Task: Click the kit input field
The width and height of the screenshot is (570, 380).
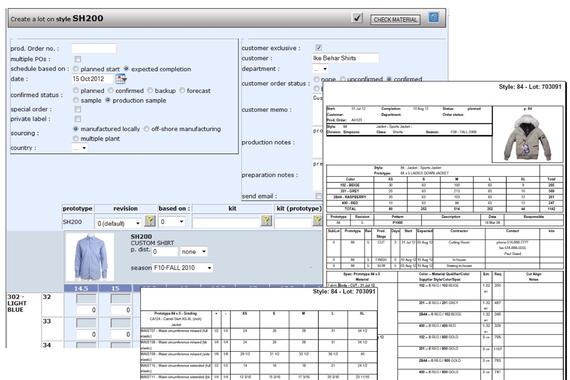Action: click(226, 222)
